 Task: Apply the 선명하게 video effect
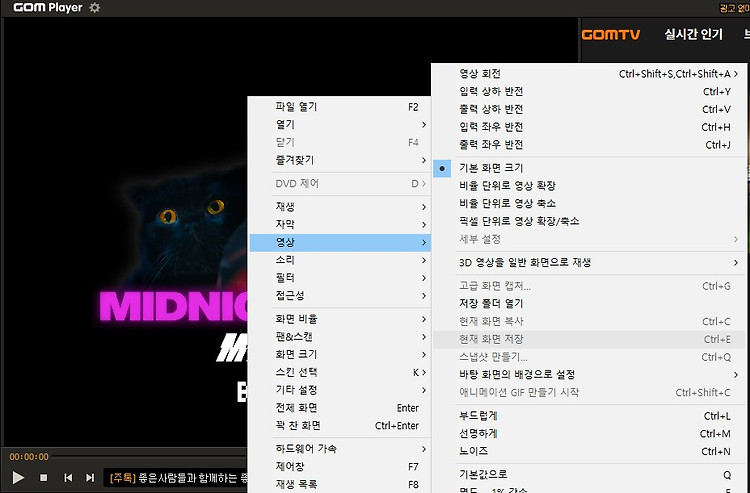(589, 433)
